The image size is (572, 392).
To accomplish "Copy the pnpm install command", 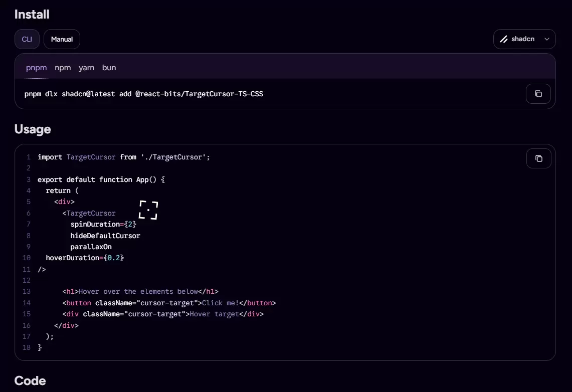I will click(x=538, y=94).
